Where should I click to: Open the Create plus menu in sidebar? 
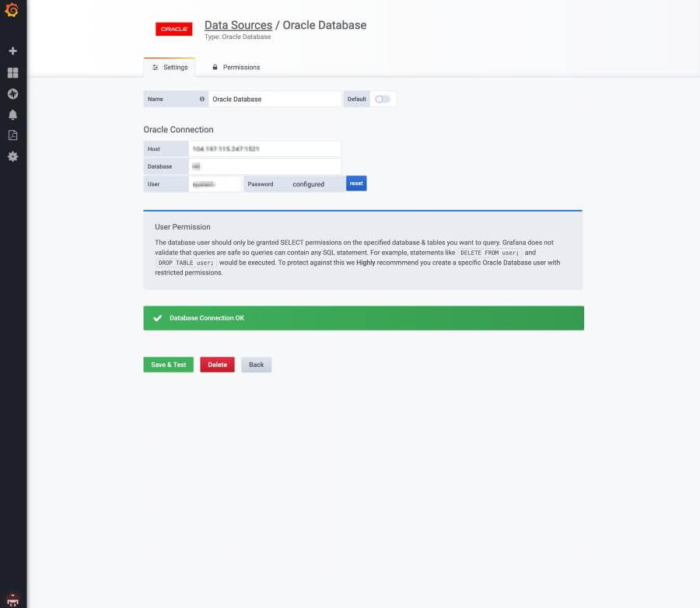(x=13, y=51)
